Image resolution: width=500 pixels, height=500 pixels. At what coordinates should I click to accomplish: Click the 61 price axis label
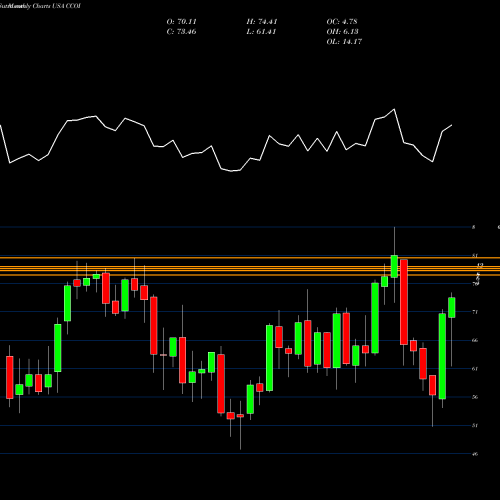coord(475,369)
